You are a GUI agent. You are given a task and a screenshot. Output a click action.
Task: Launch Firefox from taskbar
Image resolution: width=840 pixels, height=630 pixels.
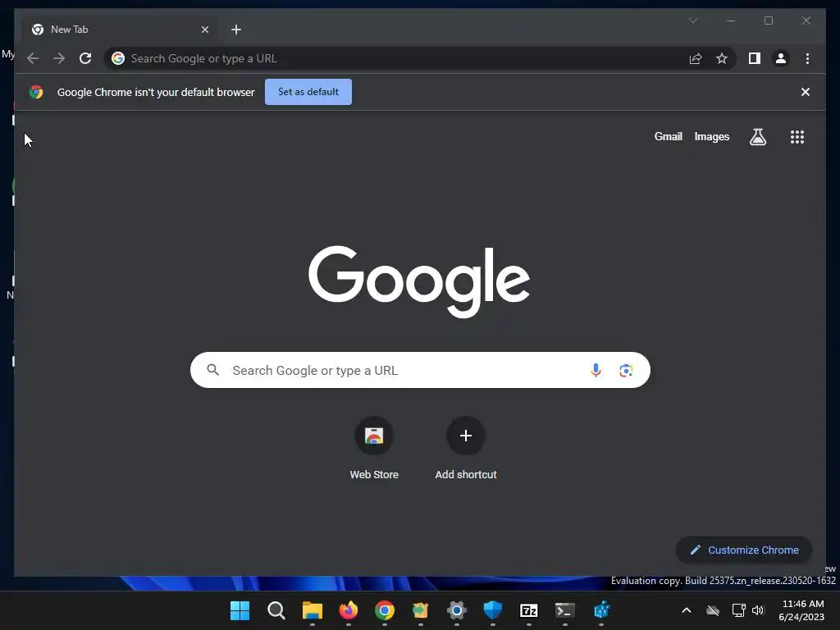[348, 610]
